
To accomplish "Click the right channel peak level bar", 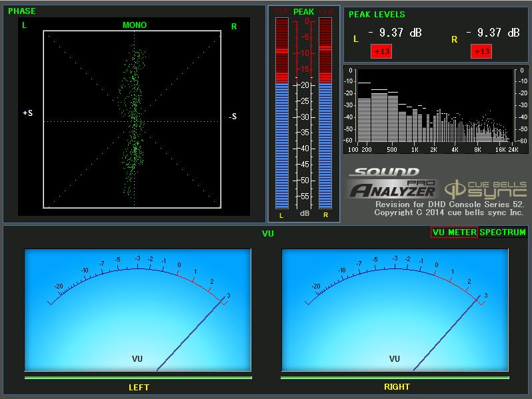I will click(x=325, y=113).
